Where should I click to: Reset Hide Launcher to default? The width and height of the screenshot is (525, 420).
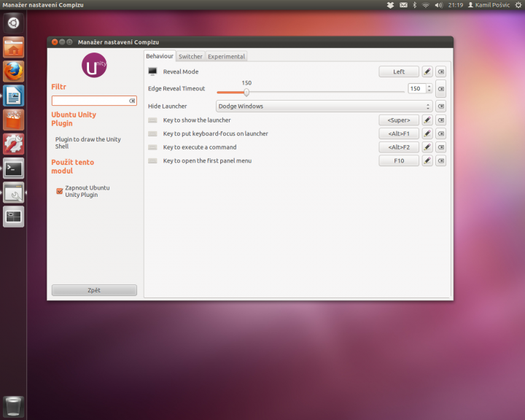coord(441,106)
